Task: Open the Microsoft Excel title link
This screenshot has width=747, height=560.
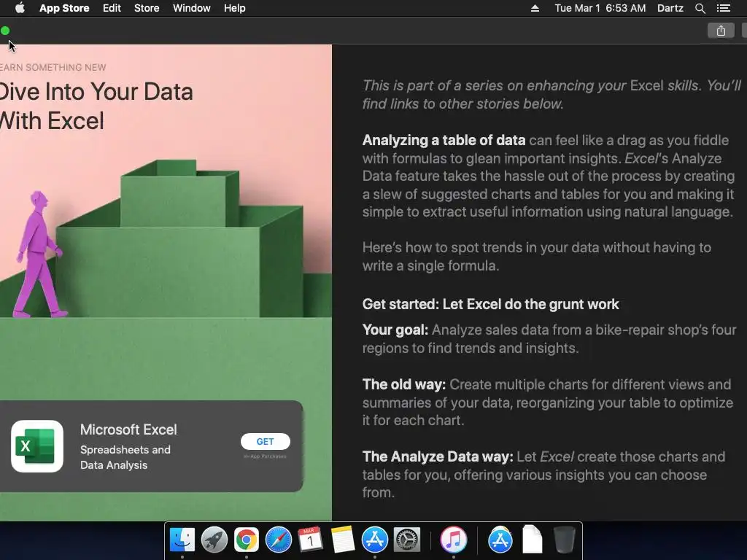Action: (x=128, y=429)
